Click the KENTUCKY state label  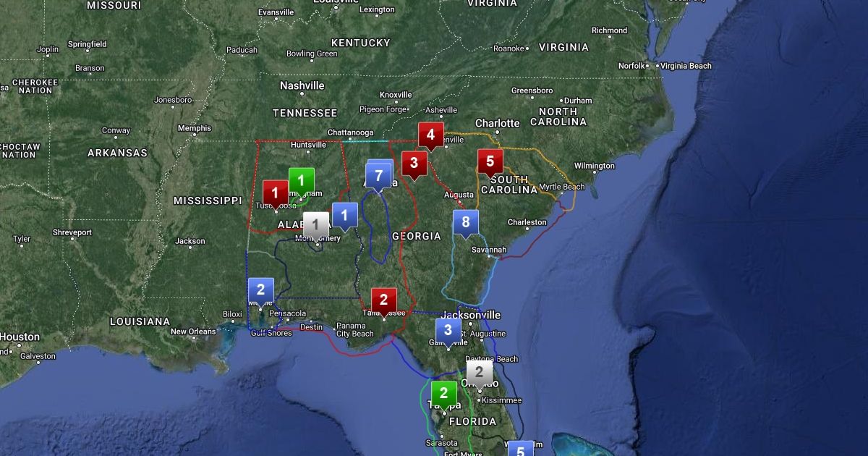(361, 43)
